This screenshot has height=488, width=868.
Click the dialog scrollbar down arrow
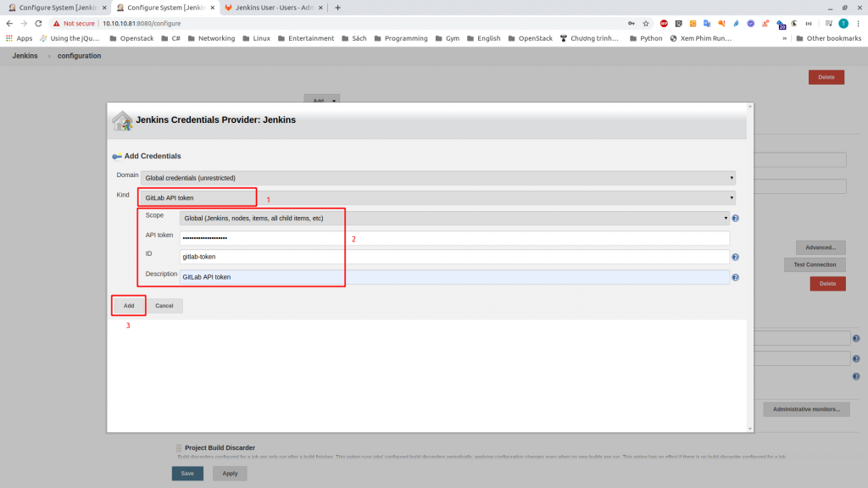pos(750,428)
